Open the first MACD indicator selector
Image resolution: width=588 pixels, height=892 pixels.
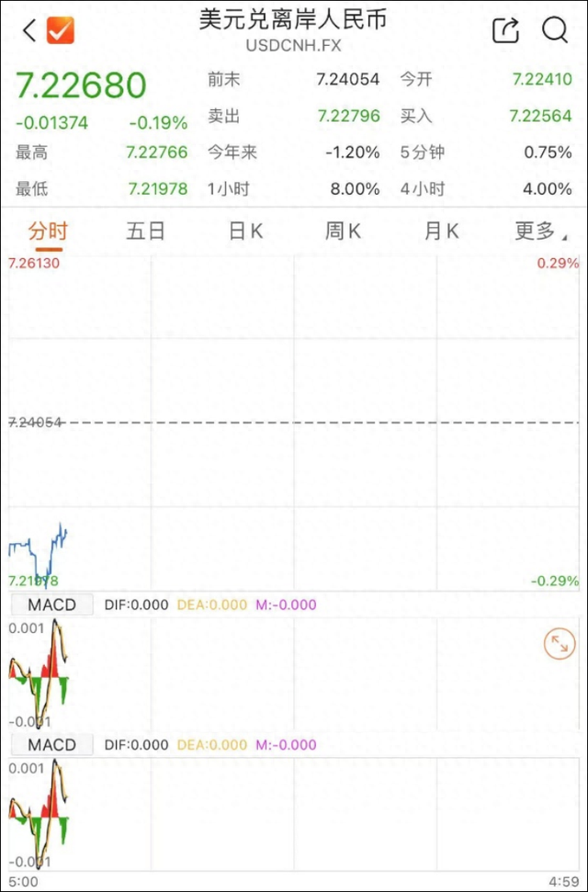pos(51,604)
